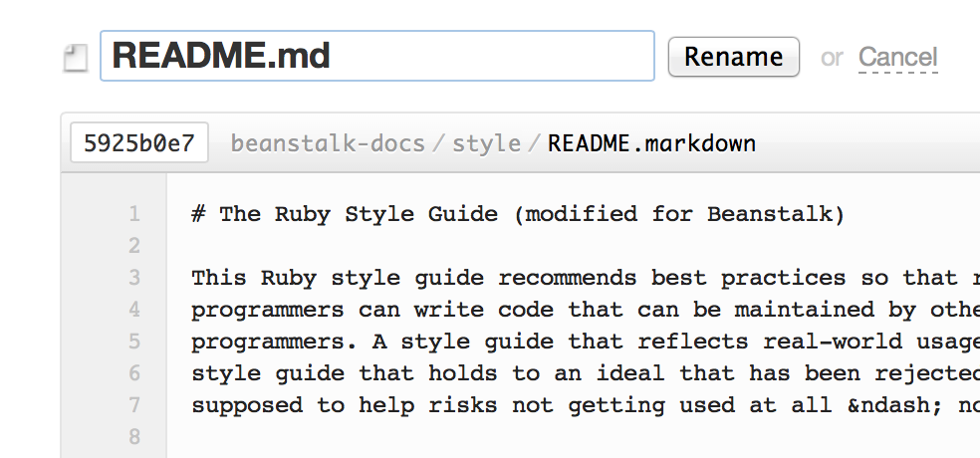Select line number 6 in the gutter
980x458 pixels.
(134, 373)
